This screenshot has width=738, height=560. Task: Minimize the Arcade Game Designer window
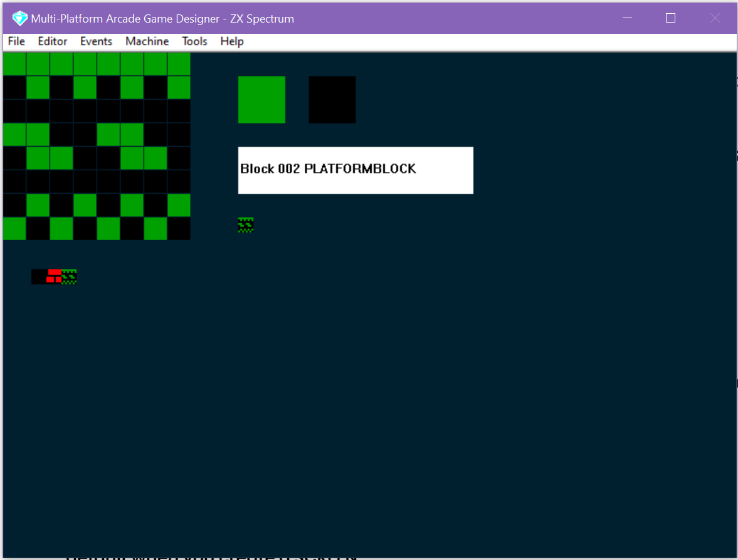click(627, 18)
